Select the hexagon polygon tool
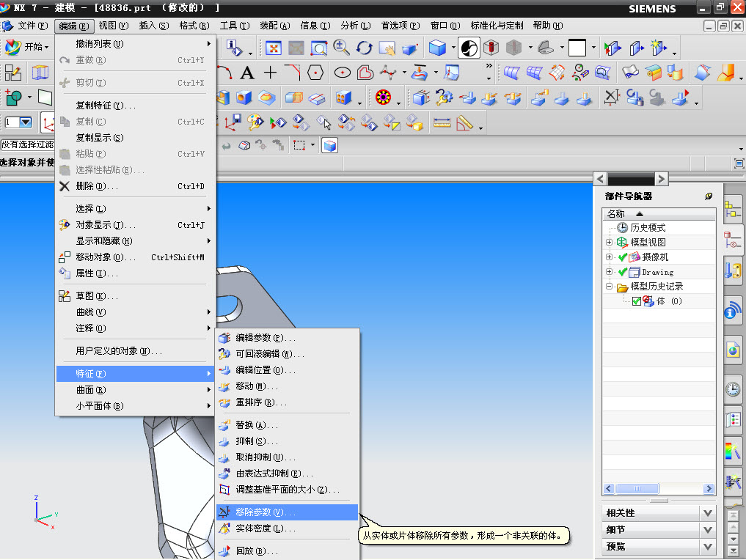This screenshot has width=746, height=560. click(x=315, y=73)
